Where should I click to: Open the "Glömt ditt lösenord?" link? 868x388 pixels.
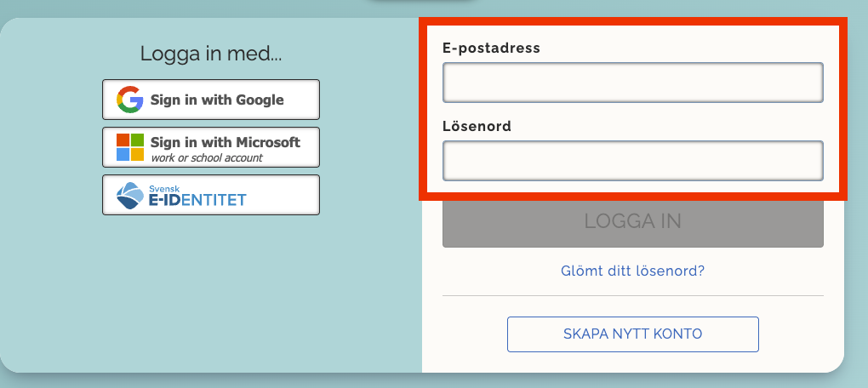(632, 271)
